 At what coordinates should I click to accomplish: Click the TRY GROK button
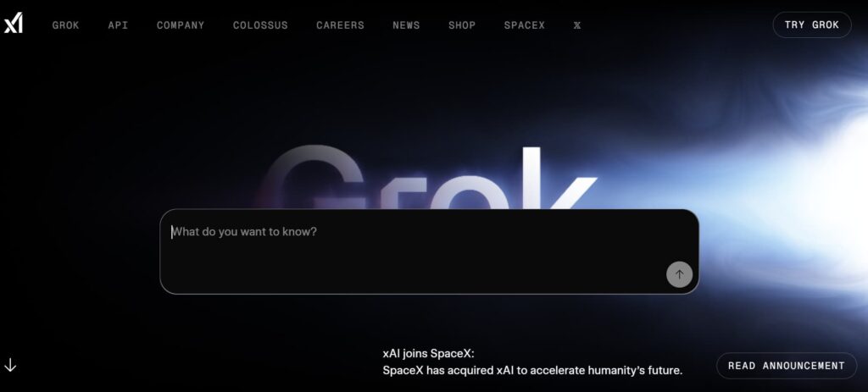coord(811,25)
